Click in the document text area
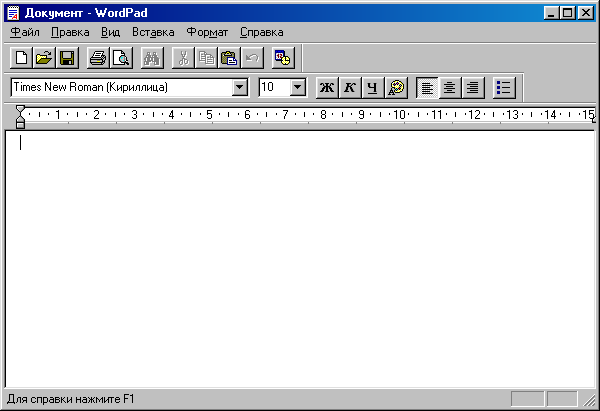Viewport: 600px width, 411px height. click(x=300, y=259)
